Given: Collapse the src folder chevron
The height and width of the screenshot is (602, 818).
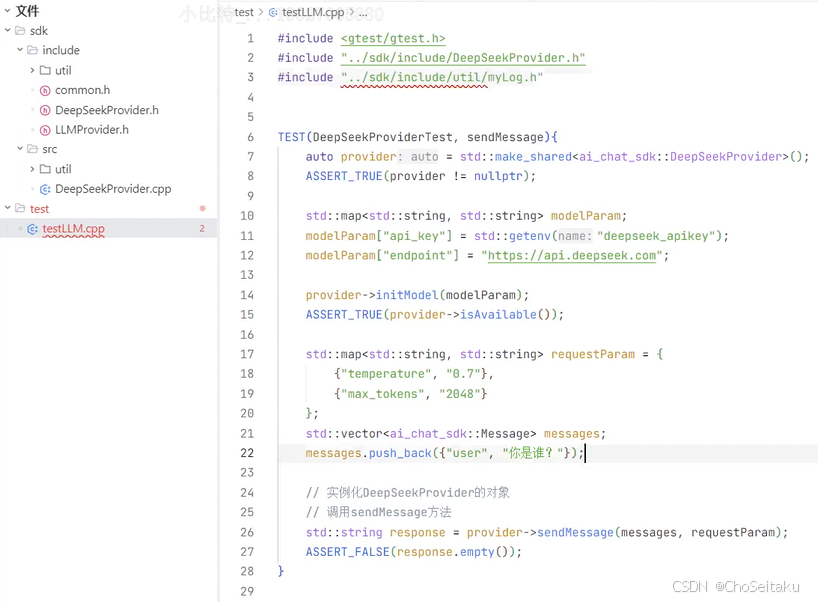Looking at the screenshot, I should [20, 149].
